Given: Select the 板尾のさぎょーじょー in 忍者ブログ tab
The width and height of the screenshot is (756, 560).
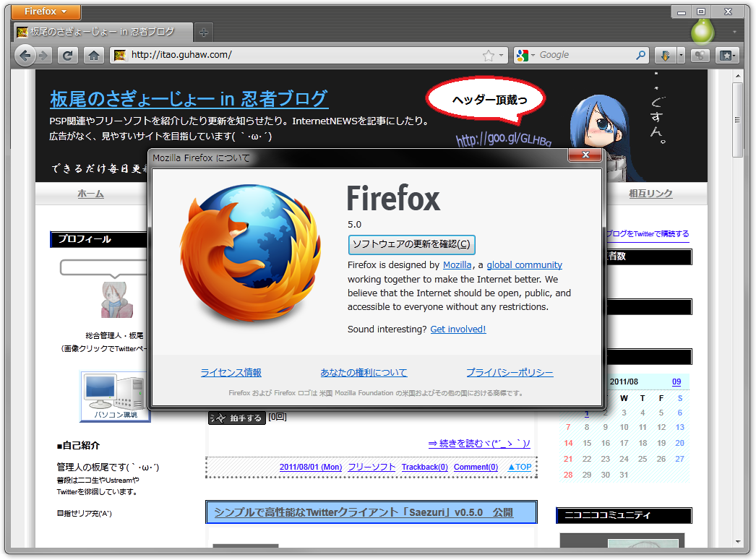Looking at the screenshot, I should pyautogui.click(x=103, y=32).
